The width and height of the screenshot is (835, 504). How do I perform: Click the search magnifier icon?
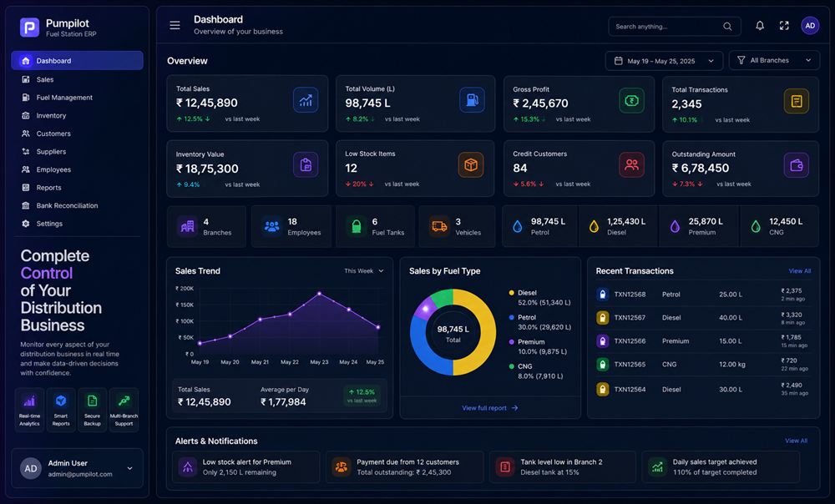pyautogui.click(x=727, y=26)
